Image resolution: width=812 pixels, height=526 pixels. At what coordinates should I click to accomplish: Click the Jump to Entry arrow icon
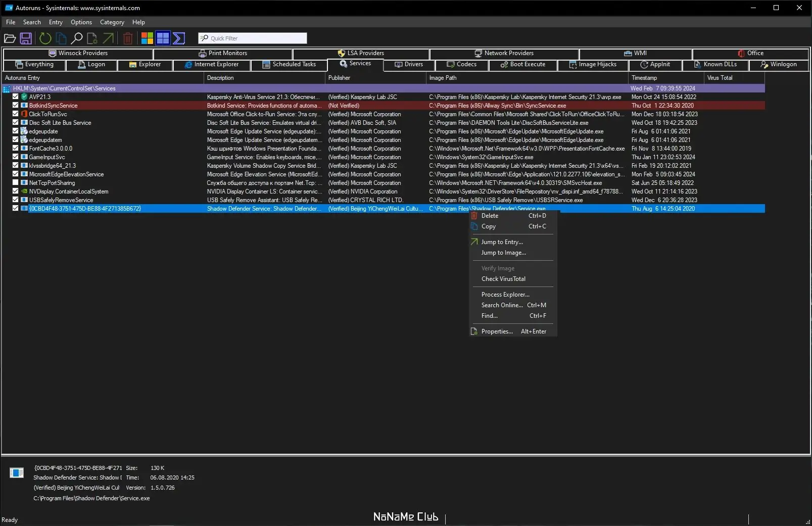(x=108, y=38)
